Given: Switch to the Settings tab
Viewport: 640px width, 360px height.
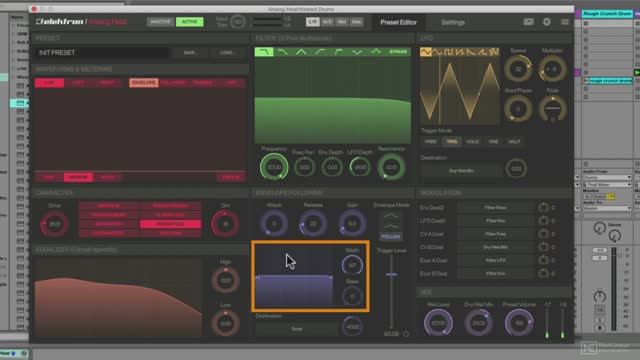Looking at the screenshot, I should 453,22.
